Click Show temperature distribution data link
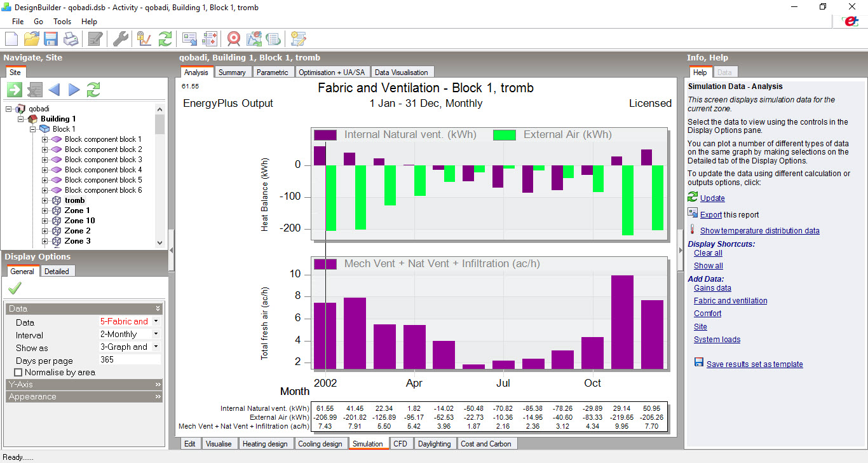Screen dimensions: 868x463 pos(760,231)
